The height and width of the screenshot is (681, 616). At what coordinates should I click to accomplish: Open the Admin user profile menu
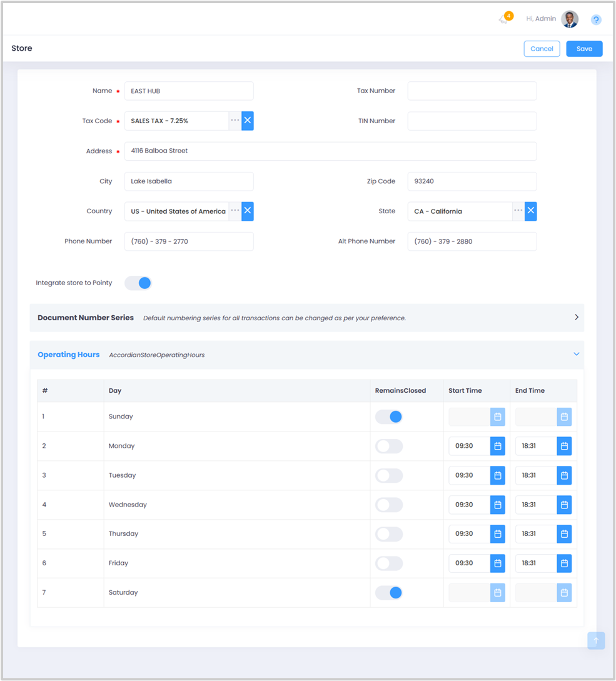pyautogui.click(x=569, y=19)
